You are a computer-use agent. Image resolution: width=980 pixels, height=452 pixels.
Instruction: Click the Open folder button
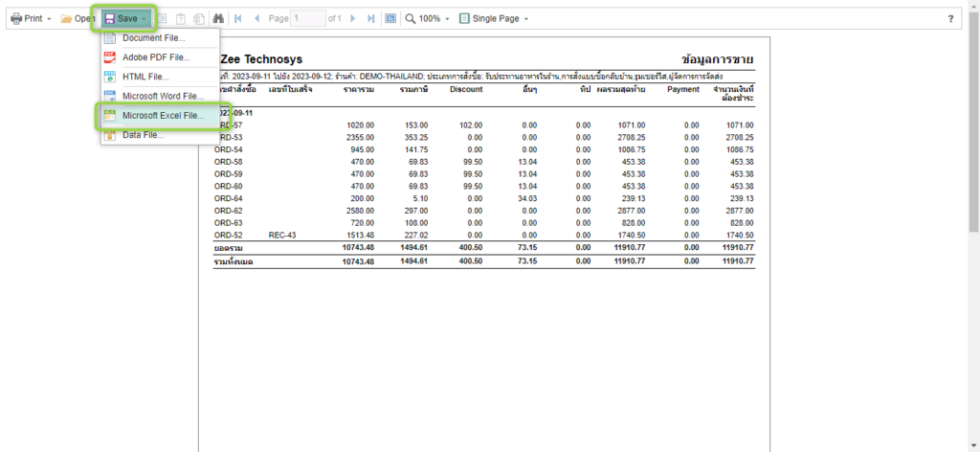pyautogui.click(x=77, y=19)
